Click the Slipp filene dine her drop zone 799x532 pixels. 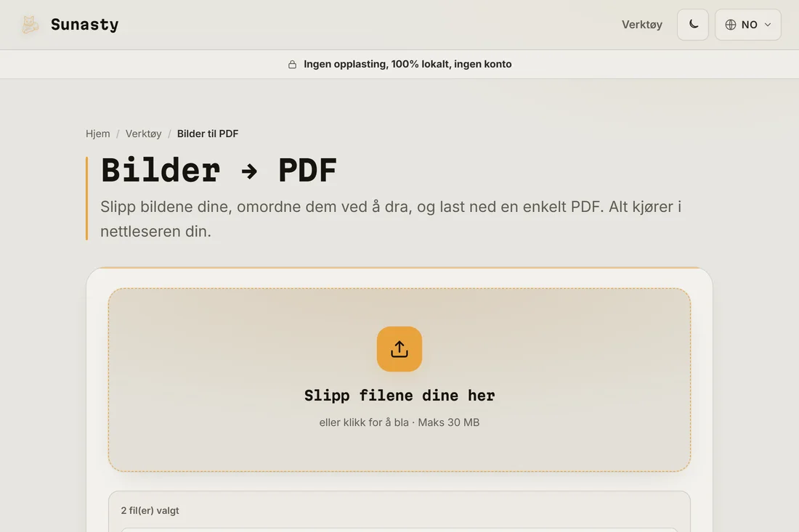(x=399, y=380)
